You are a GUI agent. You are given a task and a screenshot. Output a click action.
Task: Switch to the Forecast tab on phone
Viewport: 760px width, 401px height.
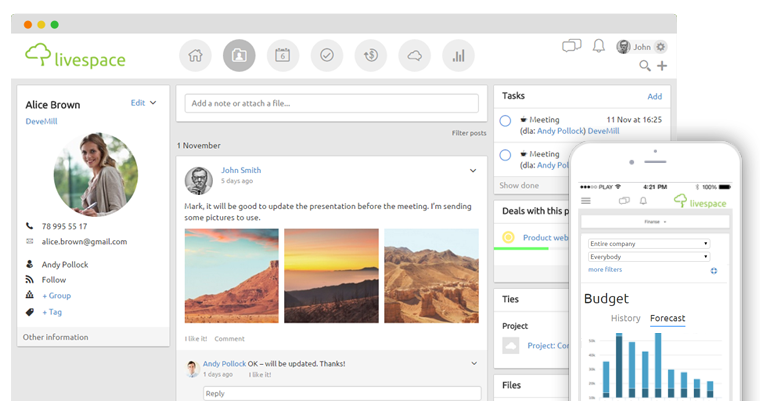[667, 318]
